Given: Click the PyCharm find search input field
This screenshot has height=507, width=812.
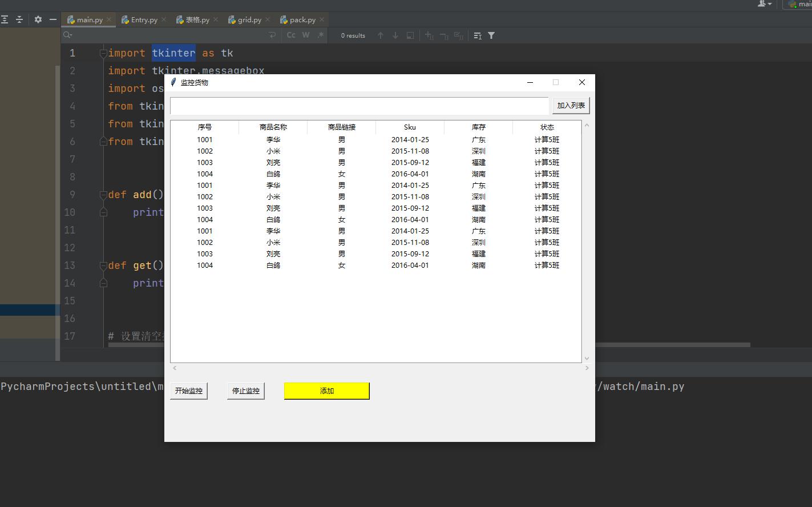Looking at the screenshot, I should pyautogui.click(x=169, y=35).
